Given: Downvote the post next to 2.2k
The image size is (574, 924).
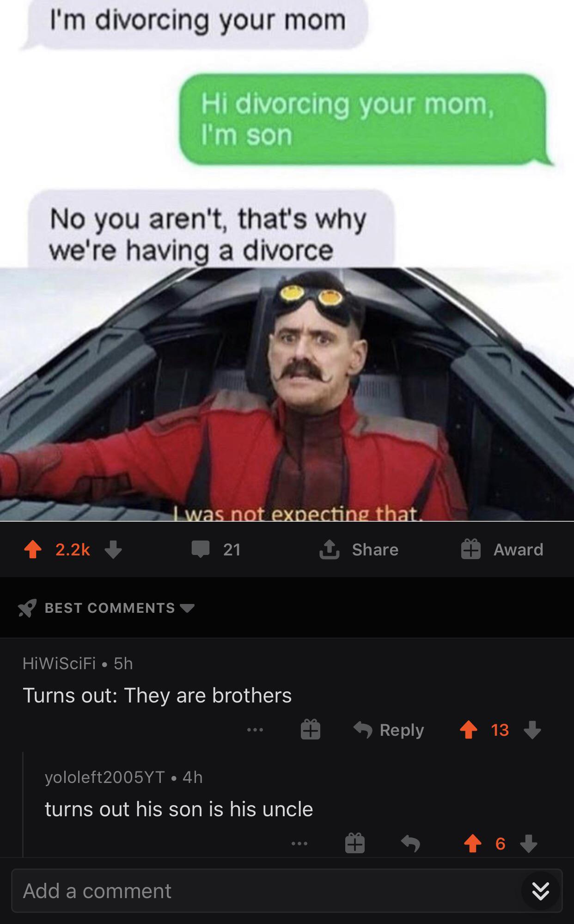Looking at the screenshot, I should (x=113, y=549).
